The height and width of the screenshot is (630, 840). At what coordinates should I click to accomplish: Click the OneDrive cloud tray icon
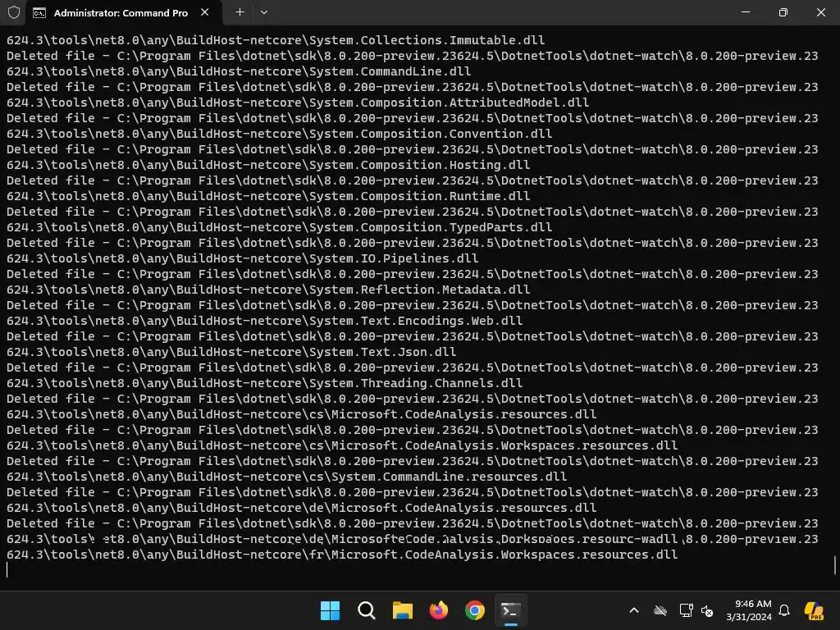point(660,610)
